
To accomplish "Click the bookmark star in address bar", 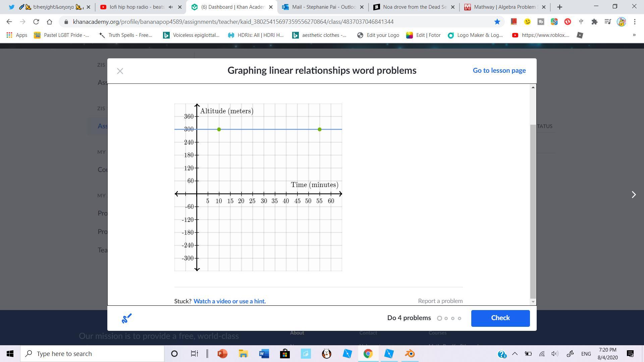I will [497, 22].
